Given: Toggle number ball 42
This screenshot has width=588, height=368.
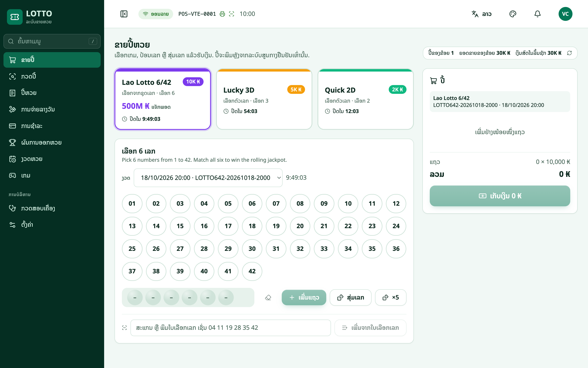Looking at the screenshot, I should click(252, 271).
